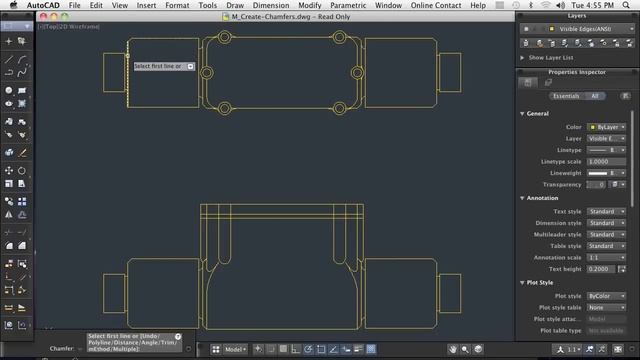The height and width of the screenshot is (360, 640).
Task: Toggle Polar tracking in status bar
Action: [x=308, y=349]
